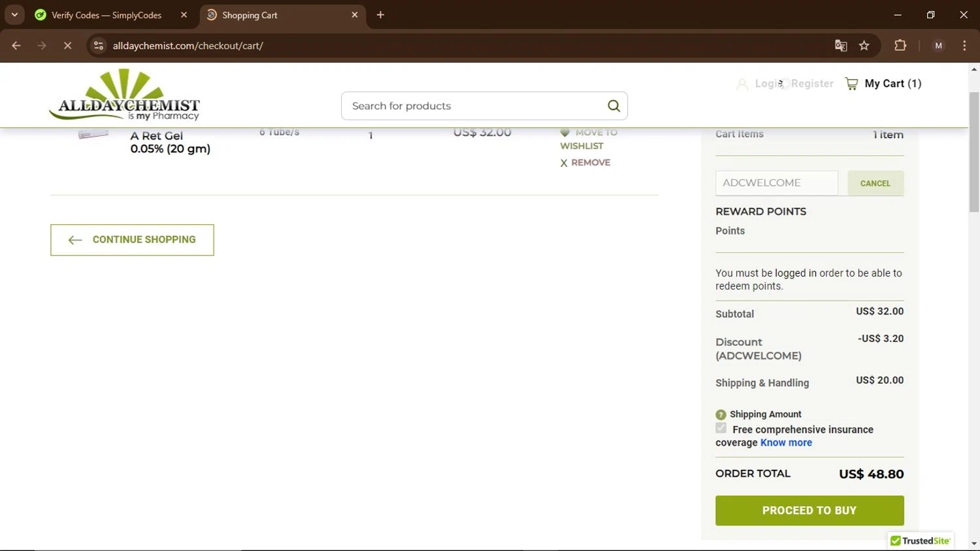Open the translate page icon
980x551 pixels.
[x=841, y=46]
